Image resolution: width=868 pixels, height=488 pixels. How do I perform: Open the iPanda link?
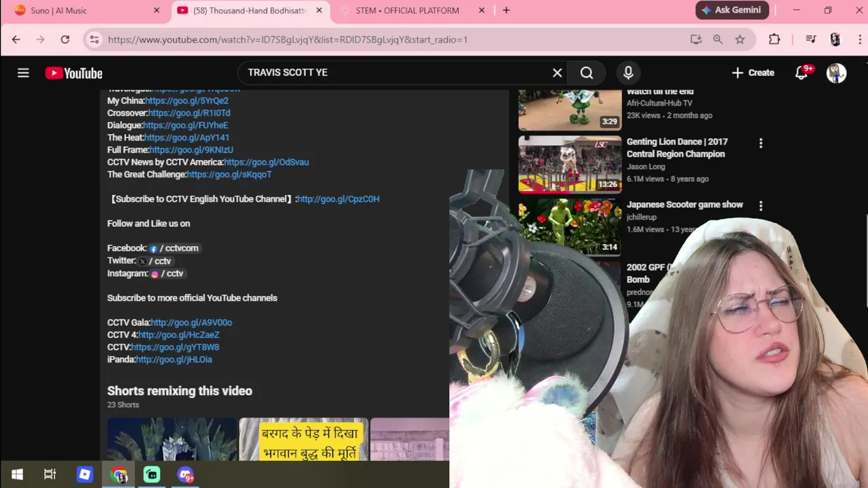click(174, 359)
